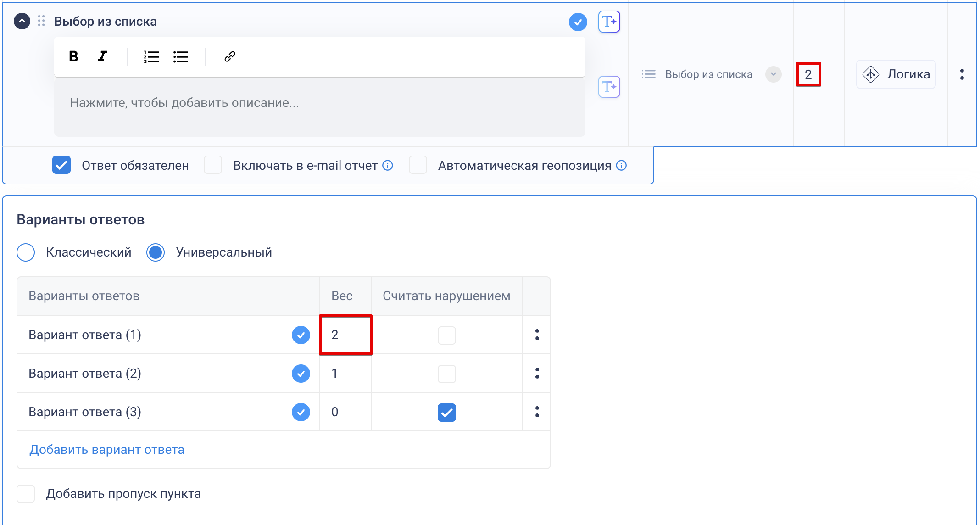Toggle bold text formatting
980x525 pixels.
(x=73, y=56)
